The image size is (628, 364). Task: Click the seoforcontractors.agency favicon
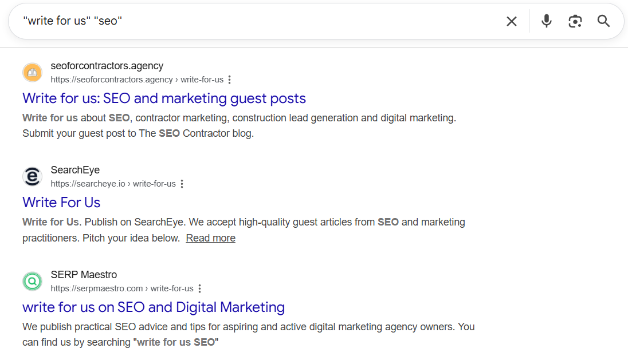point(33,73)
